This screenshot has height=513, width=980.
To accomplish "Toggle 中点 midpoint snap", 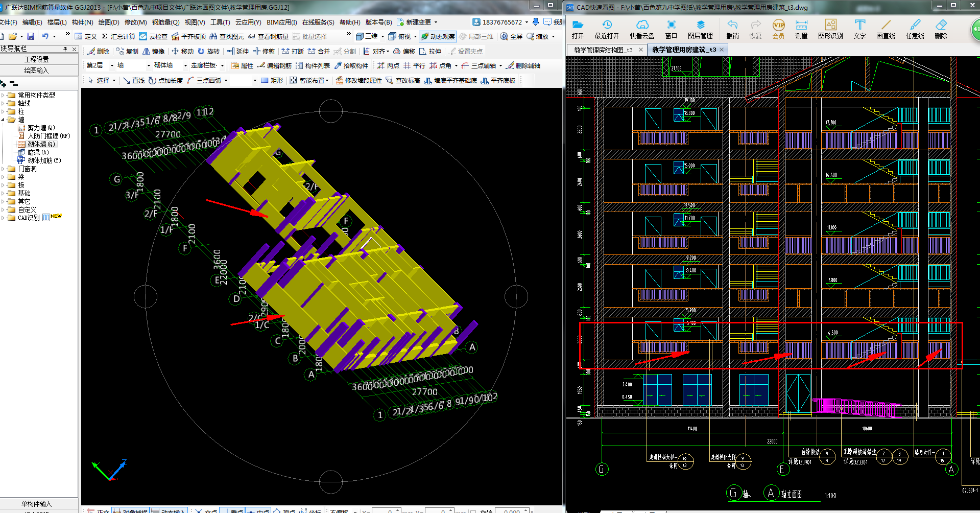I will [258, 510].
